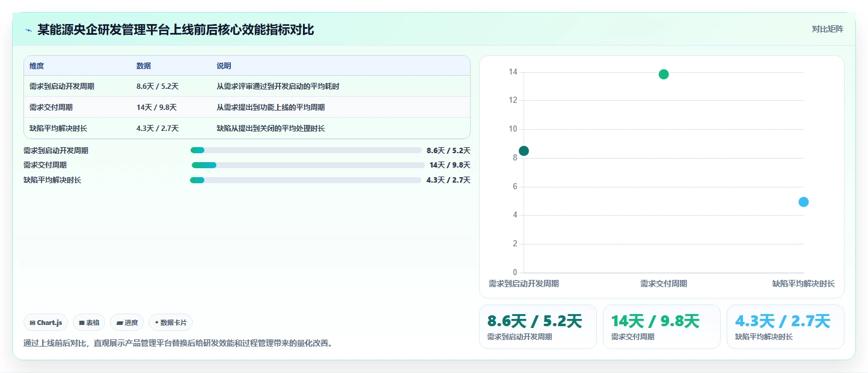Click y-axis tick value 2
This screenshot has height=373, width=868.
pyautogui.click(x=515, y=244)
